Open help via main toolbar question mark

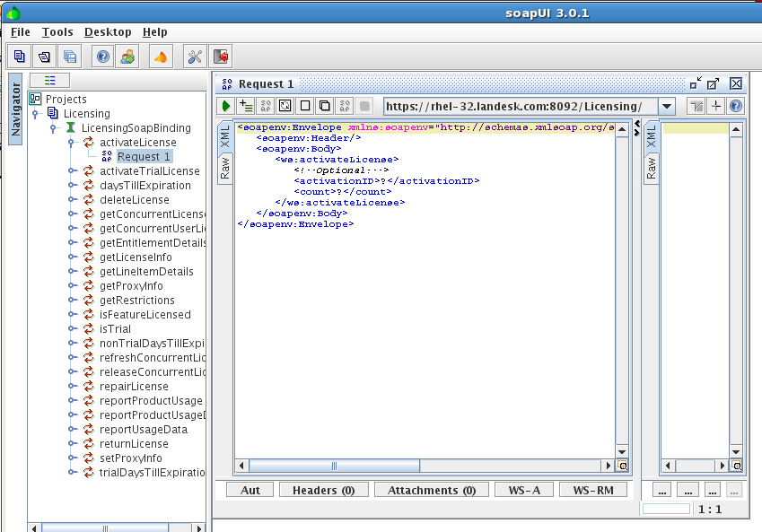103,57
